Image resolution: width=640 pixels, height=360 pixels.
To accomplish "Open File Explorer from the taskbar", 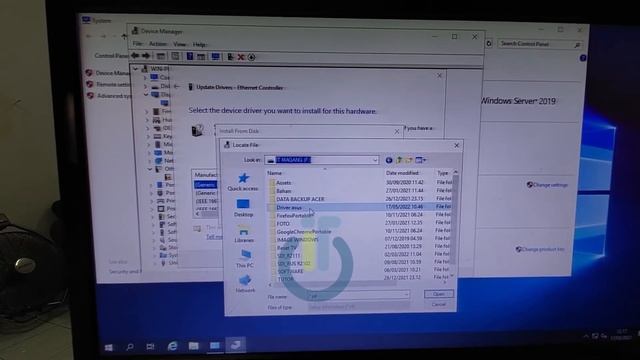I will tap(193, 346).
